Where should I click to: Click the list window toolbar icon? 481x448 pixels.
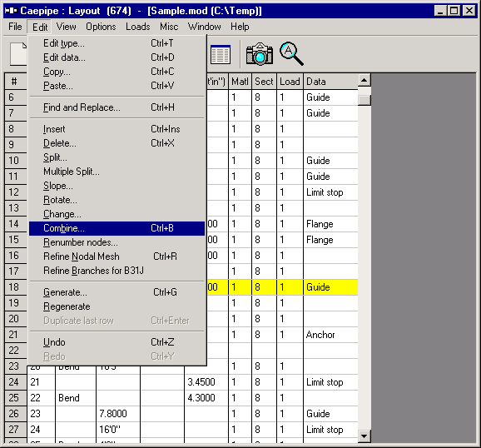(221, 54)
